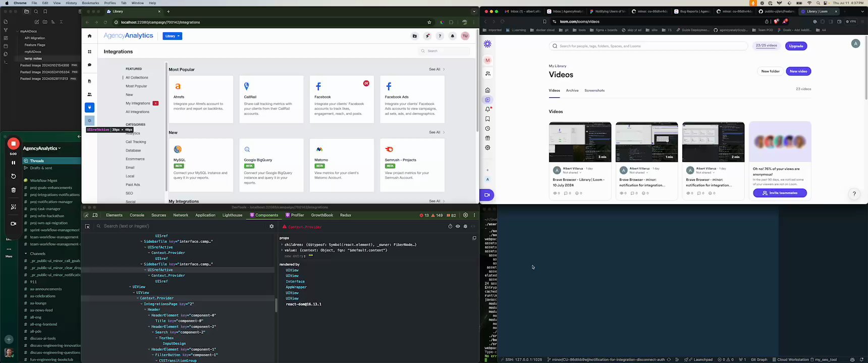Screen dimensions: 868x363
Task: Click the Loom search bar
Action: tap(648, 46)
